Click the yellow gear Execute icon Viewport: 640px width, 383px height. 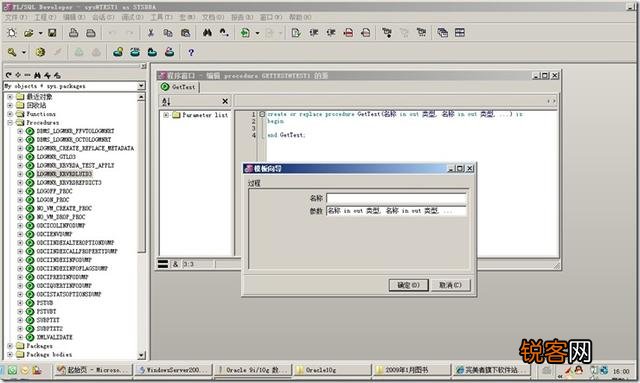(x=40, y=52)
